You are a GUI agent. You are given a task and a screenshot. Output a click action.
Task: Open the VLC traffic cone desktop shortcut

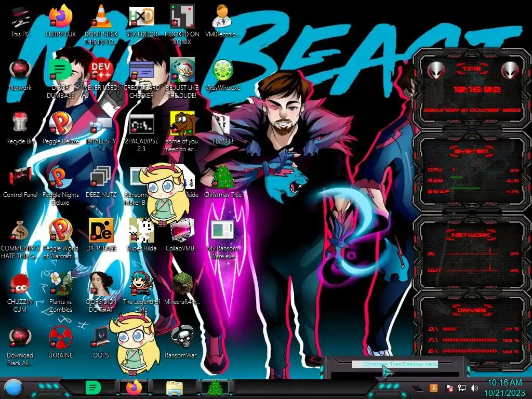click(x=101, y=24)
